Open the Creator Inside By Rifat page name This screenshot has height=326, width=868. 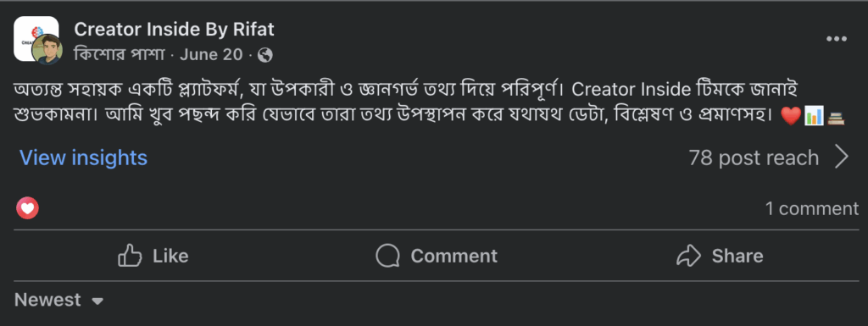point(174,30)
